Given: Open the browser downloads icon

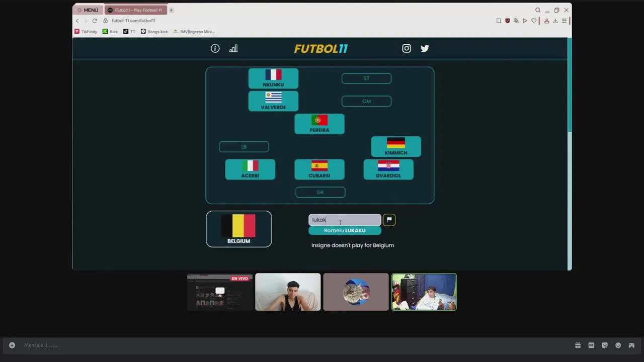Looking at the screenshot, I should [555, 21].
